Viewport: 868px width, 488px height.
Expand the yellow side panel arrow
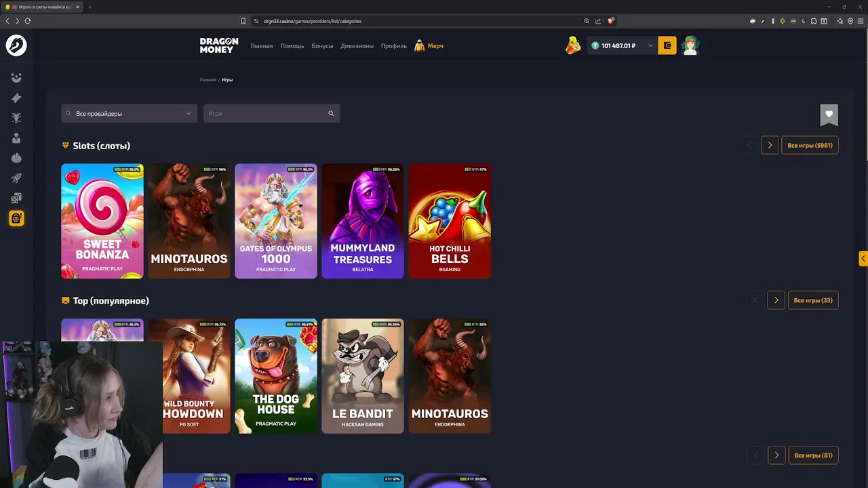point(863,258)
